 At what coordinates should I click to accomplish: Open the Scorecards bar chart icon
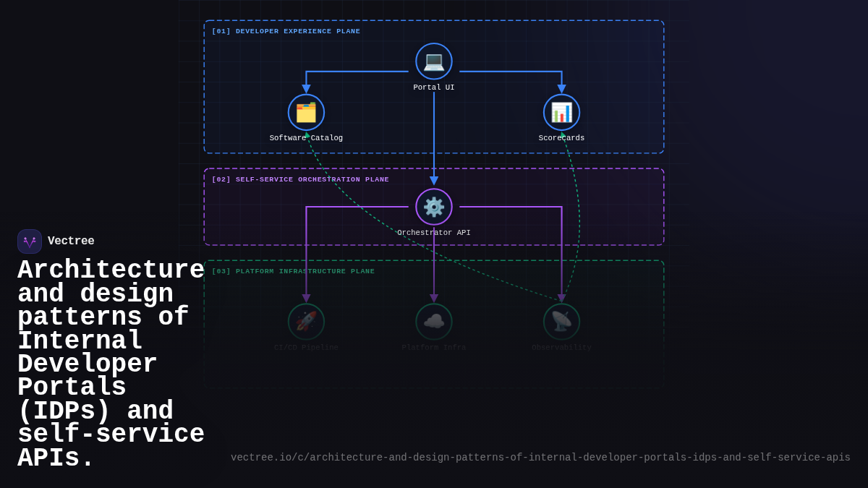point(562,112)
